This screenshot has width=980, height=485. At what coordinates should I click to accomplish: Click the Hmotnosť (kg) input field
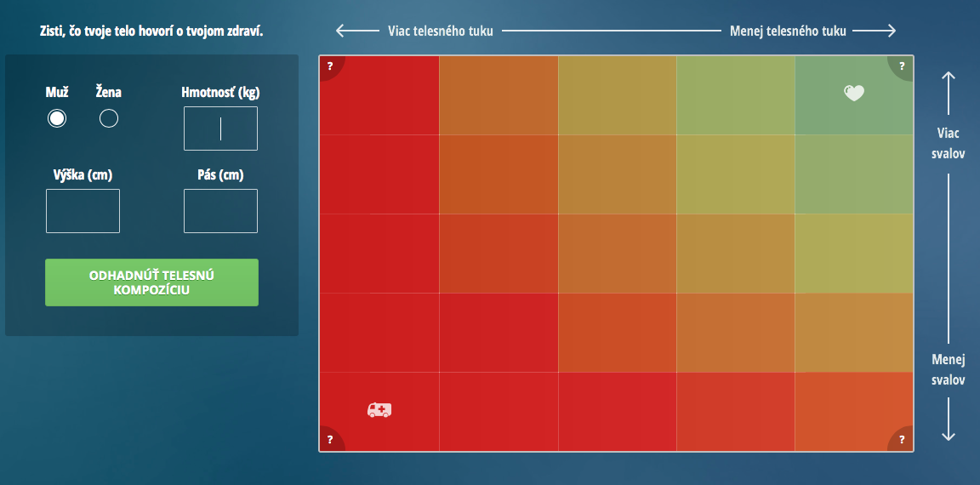coord(220,128)
